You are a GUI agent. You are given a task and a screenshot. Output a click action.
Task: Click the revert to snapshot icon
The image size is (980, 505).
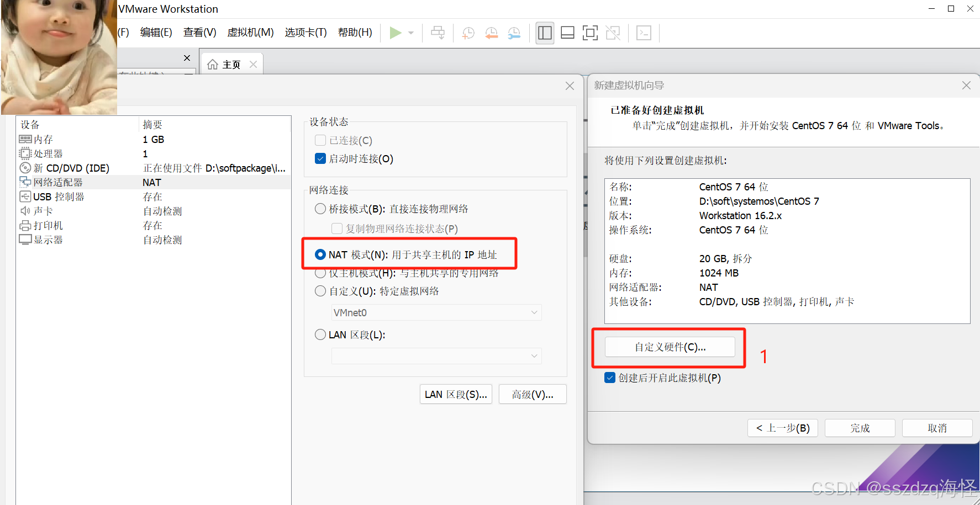[491, 33]
